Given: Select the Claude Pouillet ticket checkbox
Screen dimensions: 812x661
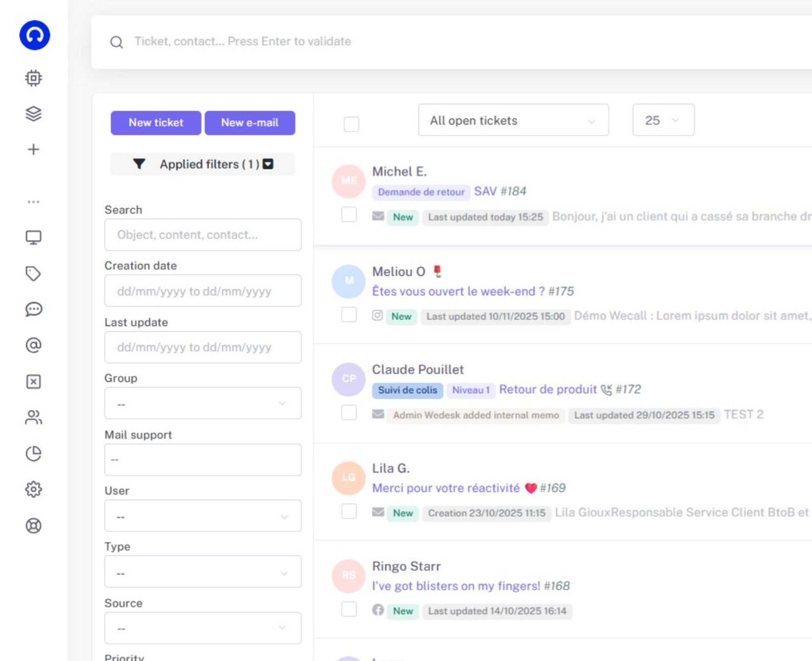Looking at the screenshot, I should coord(349,412).
